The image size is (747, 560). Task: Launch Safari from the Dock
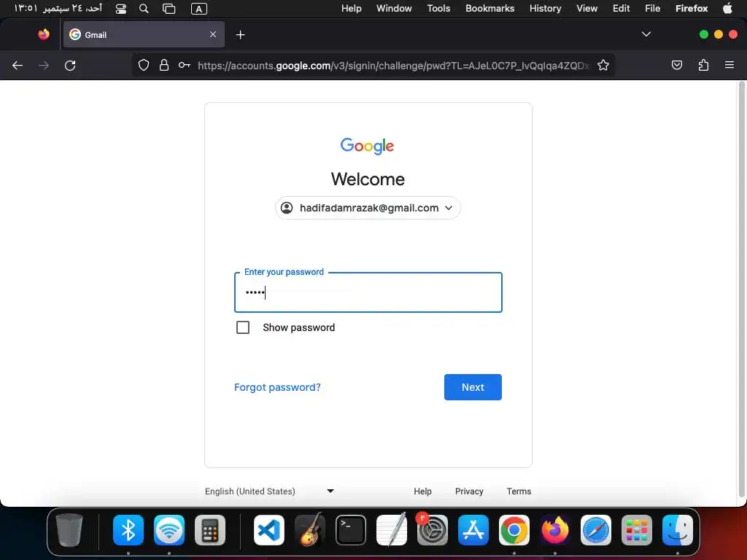[596, 530]
